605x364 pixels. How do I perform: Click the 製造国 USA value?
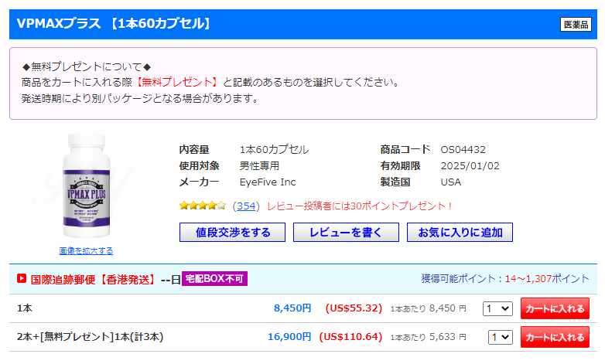tap(451, 182)
